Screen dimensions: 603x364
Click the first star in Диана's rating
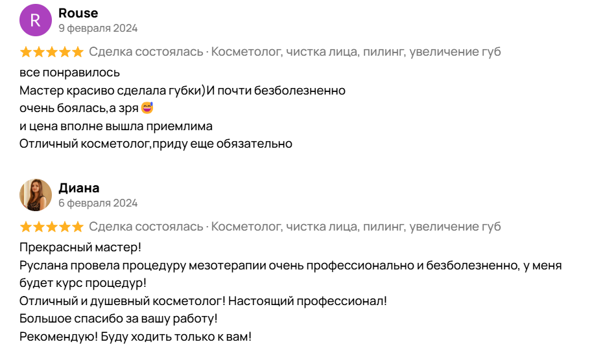(x=26, y=227)
